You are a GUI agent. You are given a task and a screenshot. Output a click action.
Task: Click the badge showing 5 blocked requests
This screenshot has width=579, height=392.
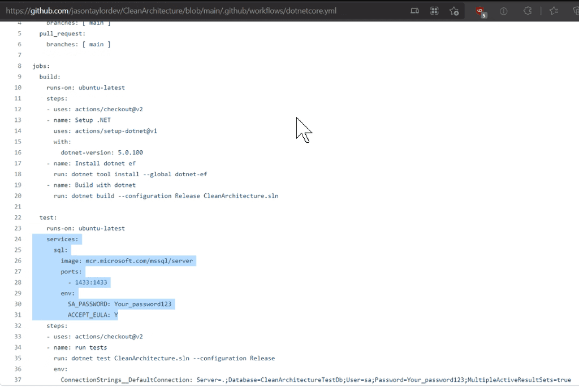485,15
